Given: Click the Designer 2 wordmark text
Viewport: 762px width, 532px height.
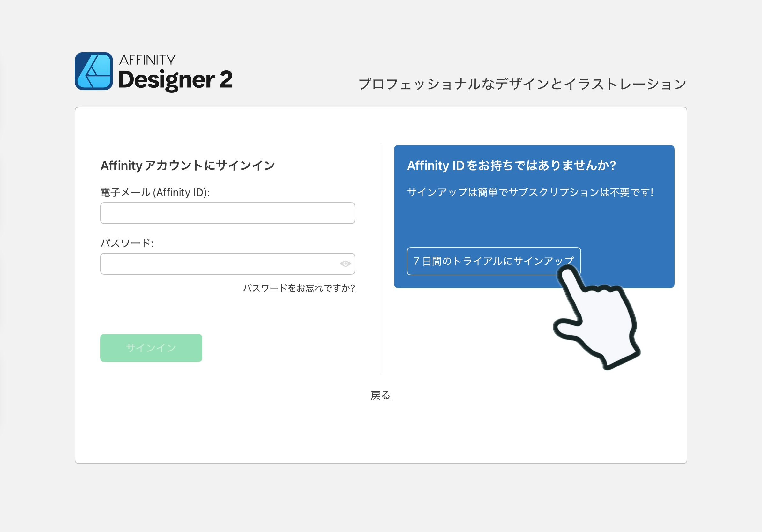Looking at the screenshot, I should click(175, 80).
